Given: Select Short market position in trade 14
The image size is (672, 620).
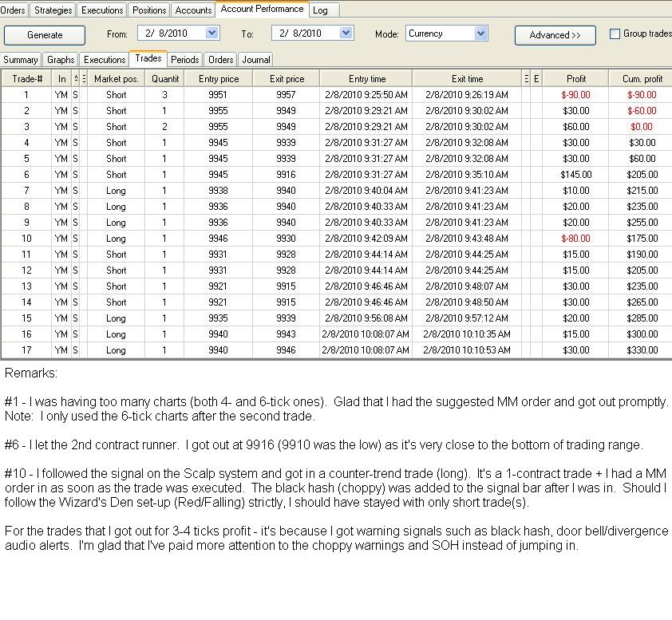Looking at the screenshot, I should (117, 302).
